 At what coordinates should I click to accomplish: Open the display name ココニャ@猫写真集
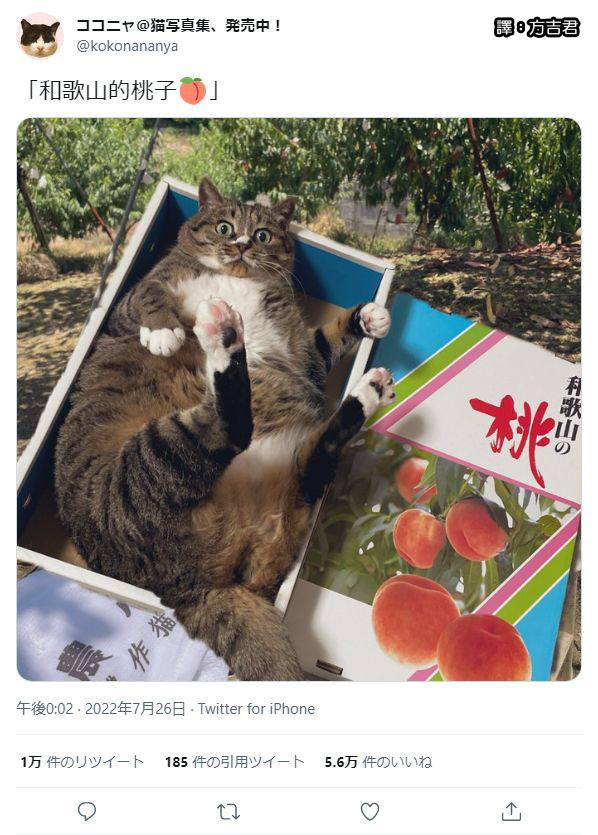pos(179,25)
